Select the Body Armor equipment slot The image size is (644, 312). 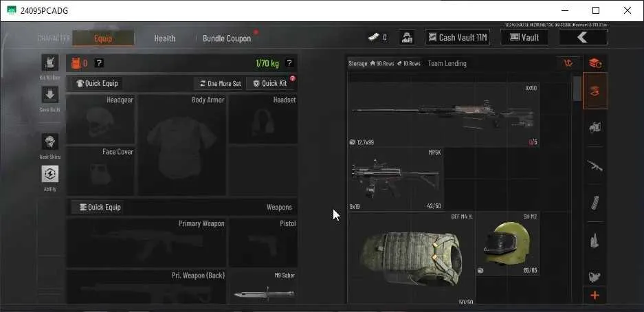pyautogui.click(x=181, y=145)
